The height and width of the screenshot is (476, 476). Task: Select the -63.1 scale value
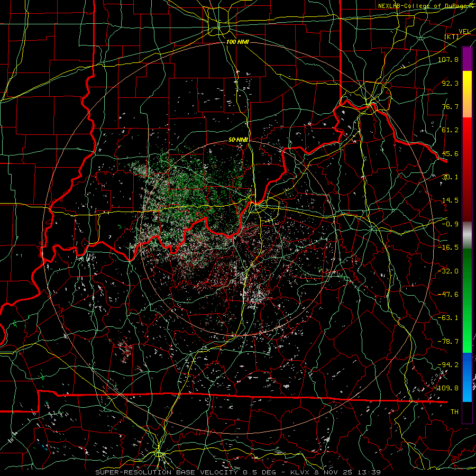coord(448,318)
